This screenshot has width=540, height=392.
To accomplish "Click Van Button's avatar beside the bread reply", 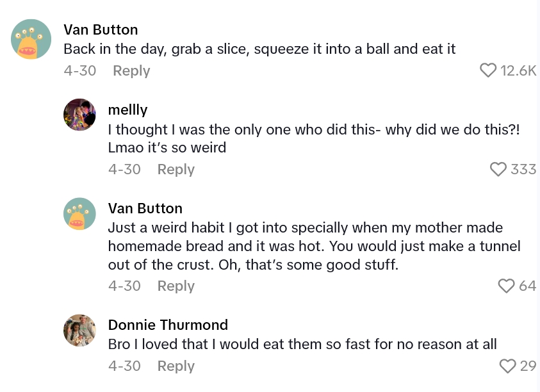I will tap(79, 213).
